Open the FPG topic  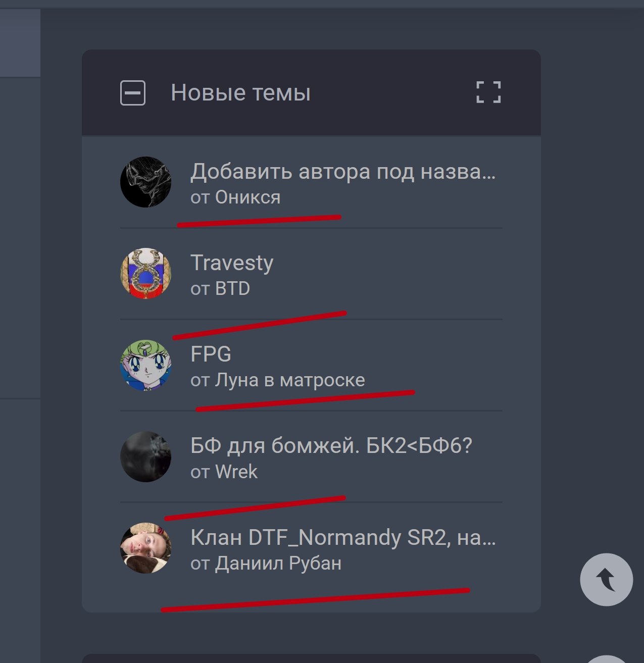[211, 354]
